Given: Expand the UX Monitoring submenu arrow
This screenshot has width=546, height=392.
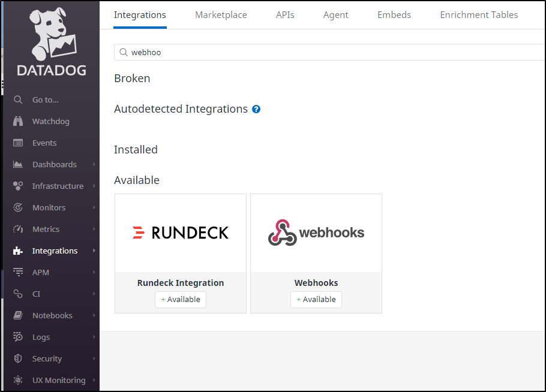Looking at the screenshot, I should (94, 380).
